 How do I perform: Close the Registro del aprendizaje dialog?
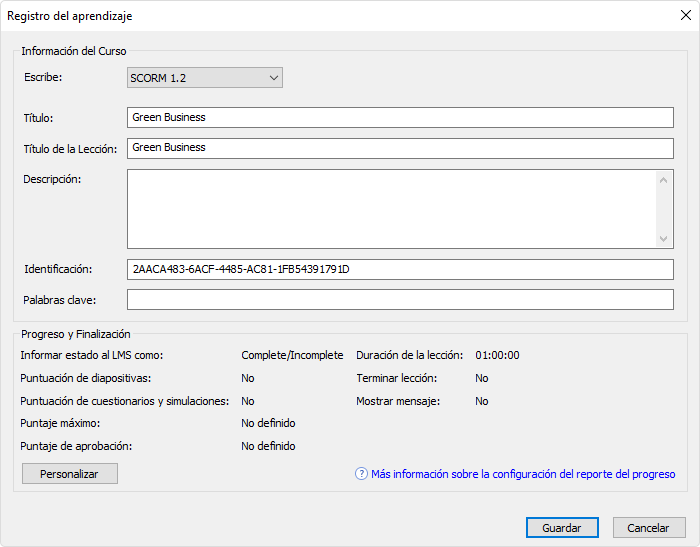pyautogui.click(x=686, y=15)
